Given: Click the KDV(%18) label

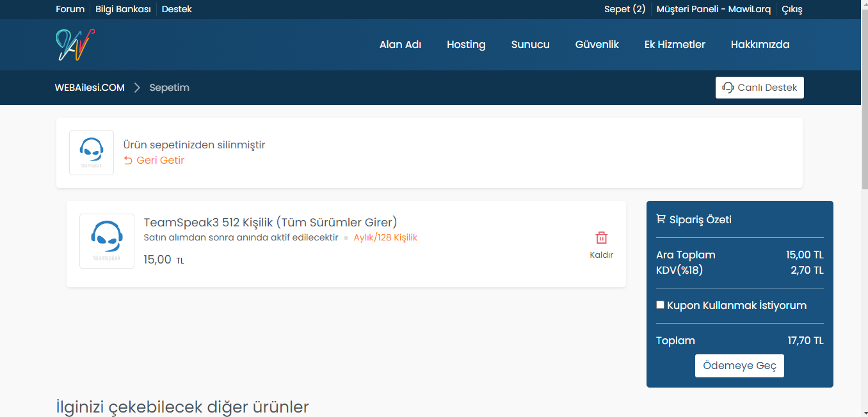Looking at the screenshot, I should pyautogui.click(x=679, y=271).
